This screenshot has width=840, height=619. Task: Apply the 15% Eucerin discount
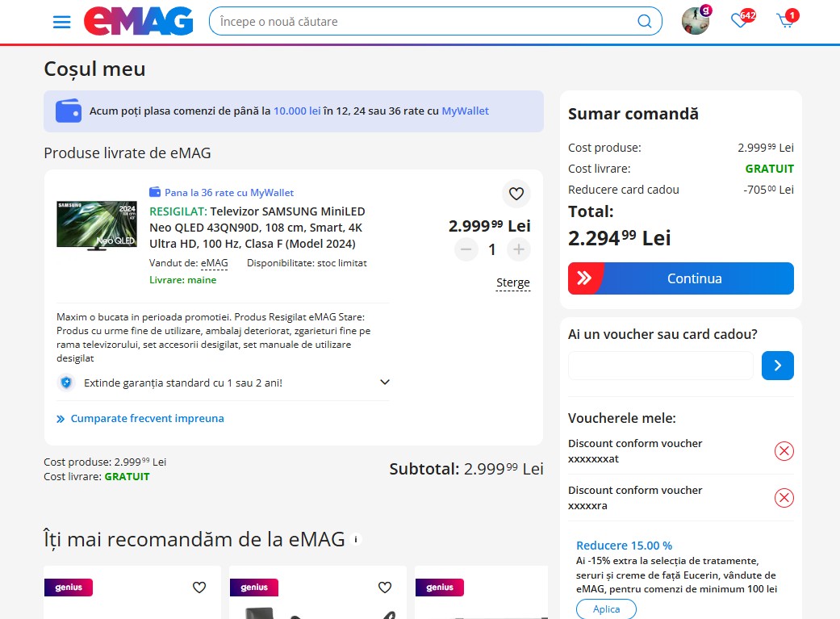pyautogui.click(x=607, y=609)
